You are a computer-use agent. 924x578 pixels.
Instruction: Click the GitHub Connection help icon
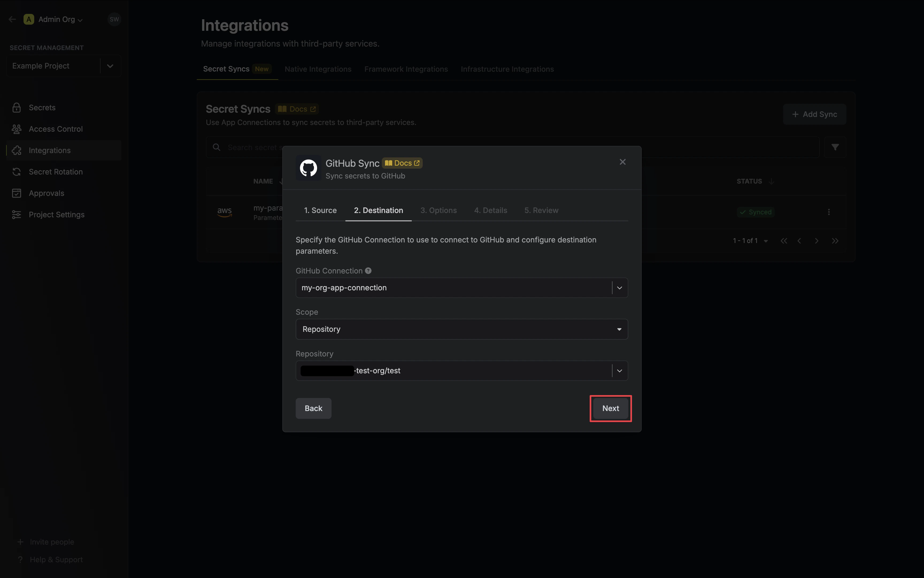(x=368, y=271)
